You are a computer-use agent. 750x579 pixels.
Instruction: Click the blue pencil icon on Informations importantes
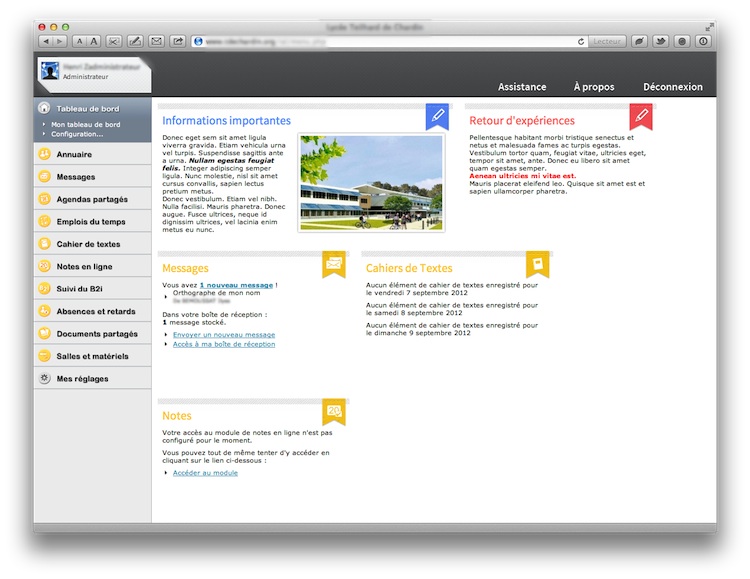coord(437,117)
